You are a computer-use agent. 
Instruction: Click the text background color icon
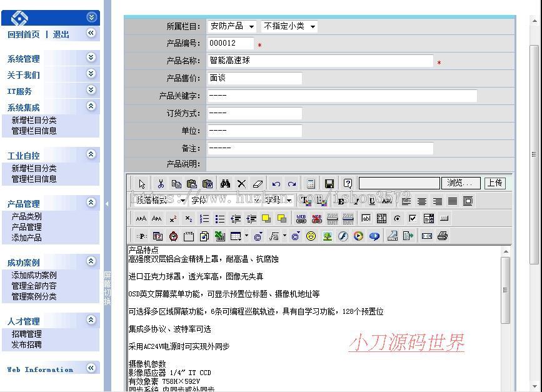(322, 201)
